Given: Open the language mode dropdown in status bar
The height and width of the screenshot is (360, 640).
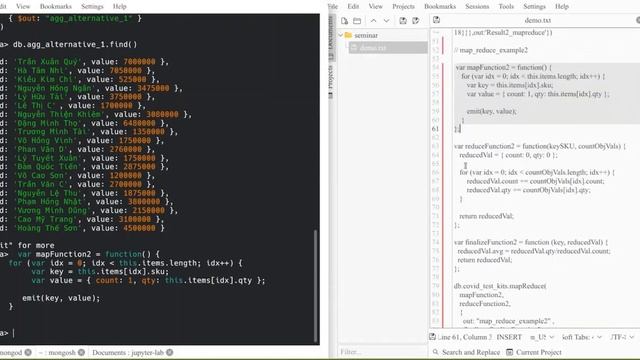Looking at the screenshot, I should pyautogui.click(x=542, y=337).
